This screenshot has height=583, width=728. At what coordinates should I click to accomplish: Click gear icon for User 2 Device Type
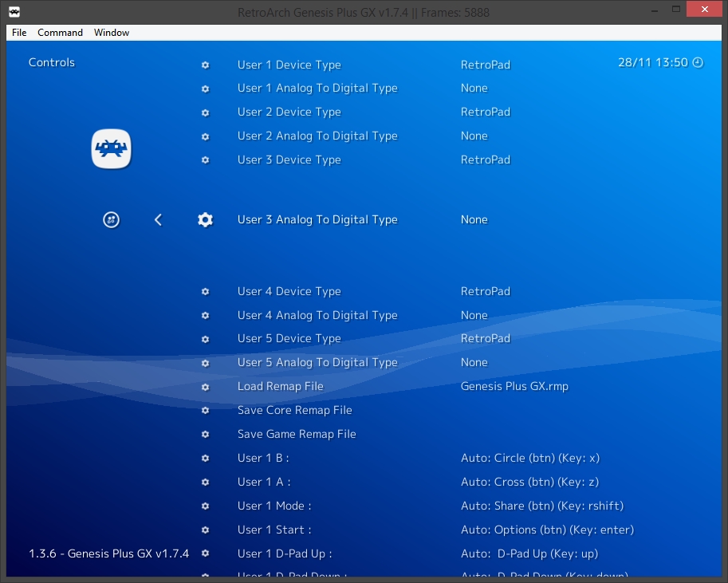205,113
